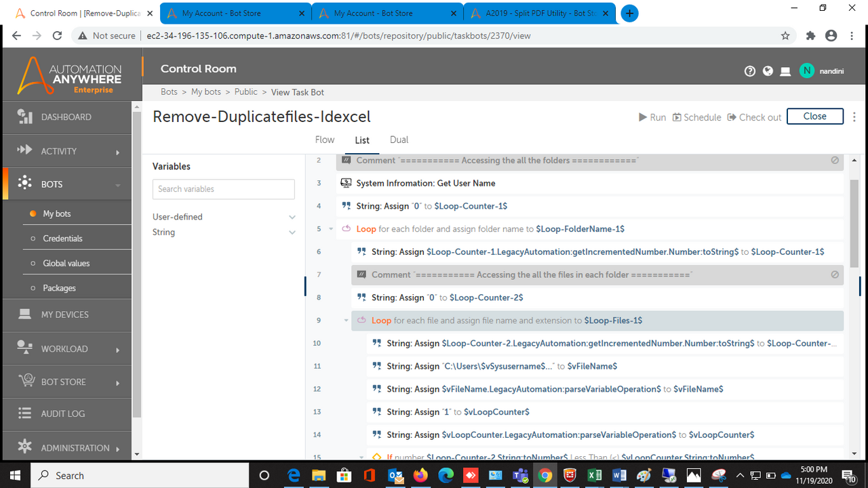The width and height of the screenshot is (868, 488).
Task: Collapse the loop on row 9
Action: 346,321
